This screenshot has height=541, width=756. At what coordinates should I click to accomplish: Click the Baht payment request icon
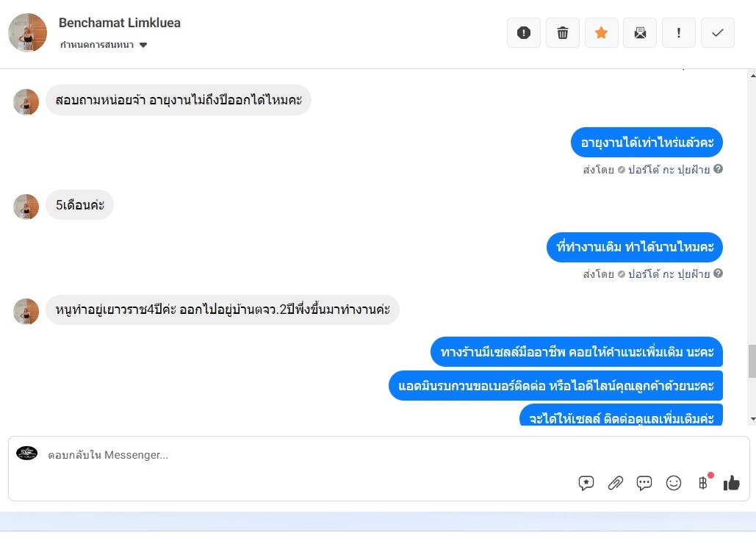click(x=703, y=483)
